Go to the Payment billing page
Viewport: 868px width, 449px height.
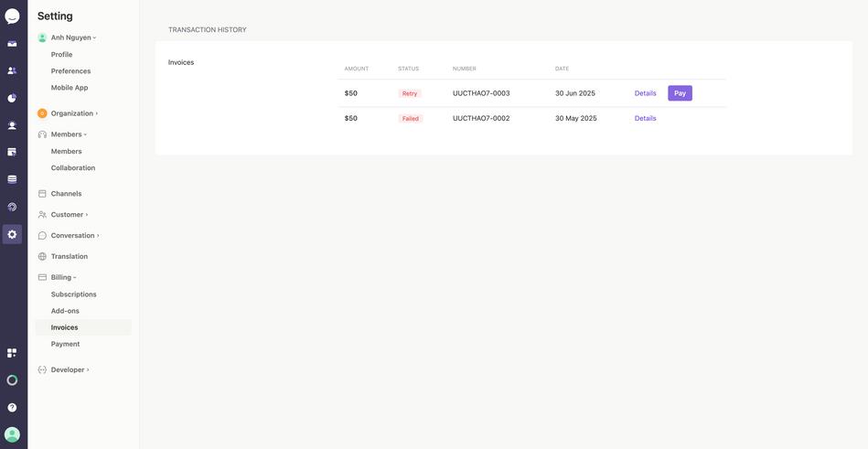tap(65, 345)
